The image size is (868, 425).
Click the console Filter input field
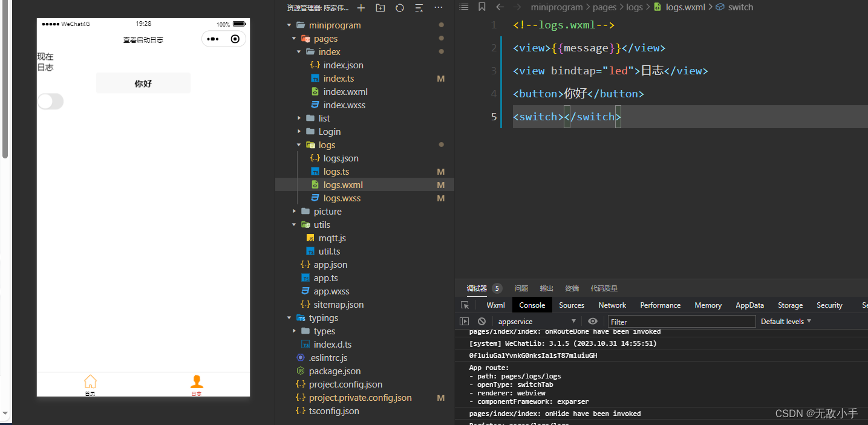click(682, 322)
